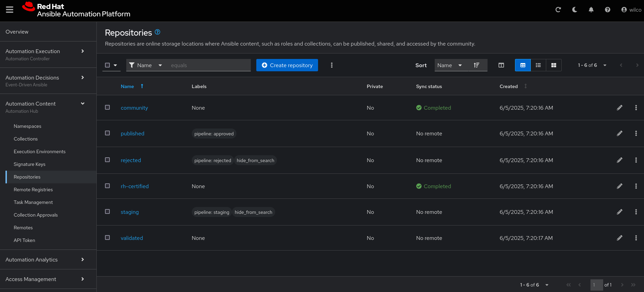This screenshot has height=292, width=644.
Task: Select the staging repository checkbox
Action: [107, 211]
